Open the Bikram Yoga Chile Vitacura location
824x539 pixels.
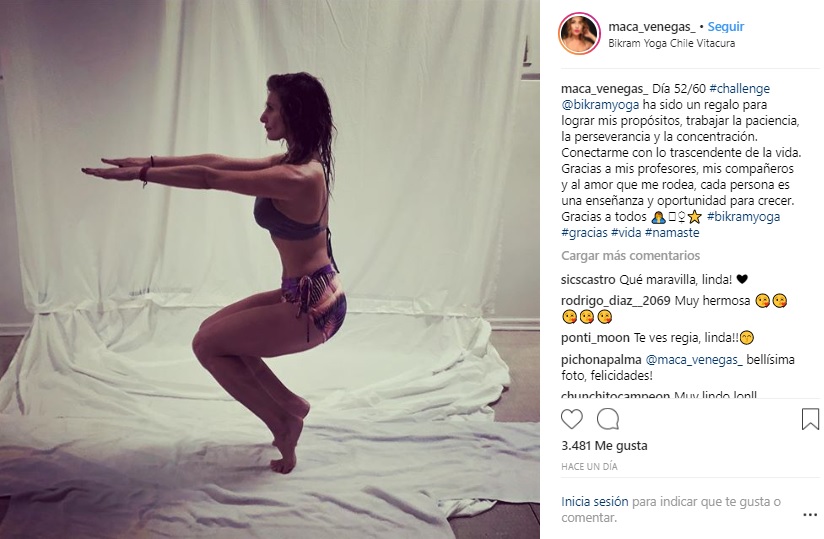[x=672, y=43]
